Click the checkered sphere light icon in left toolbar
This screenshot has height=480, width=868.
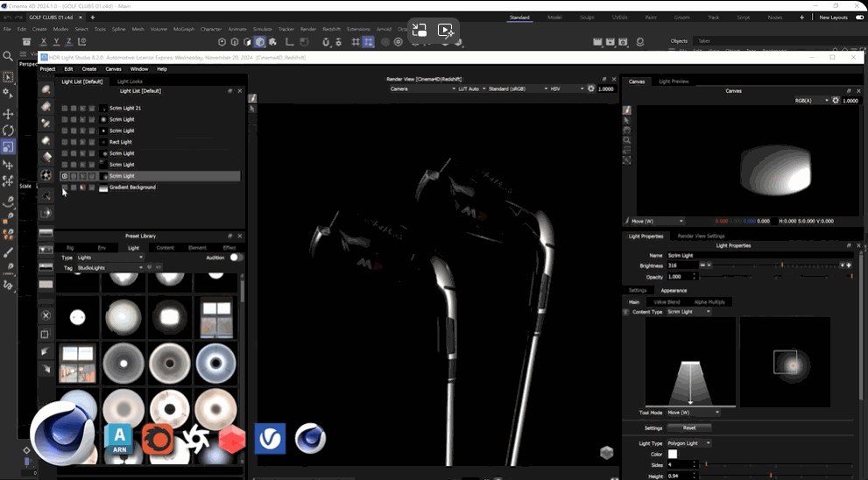pyautogui.click(x=46, y=175)
